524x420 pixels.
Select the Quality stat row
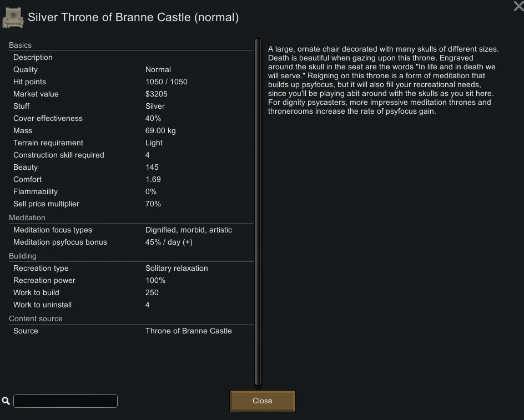[x=131, y=69]
